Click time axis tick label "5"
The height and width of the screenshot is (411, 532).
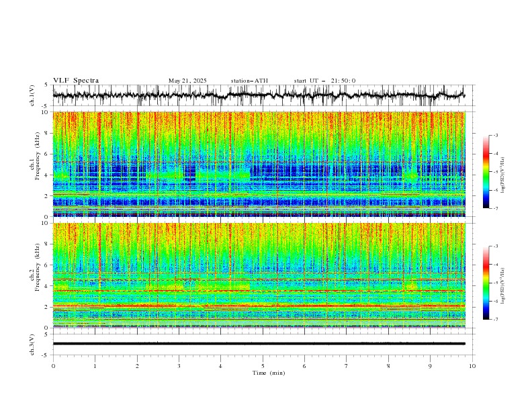(x=263, y=366)
